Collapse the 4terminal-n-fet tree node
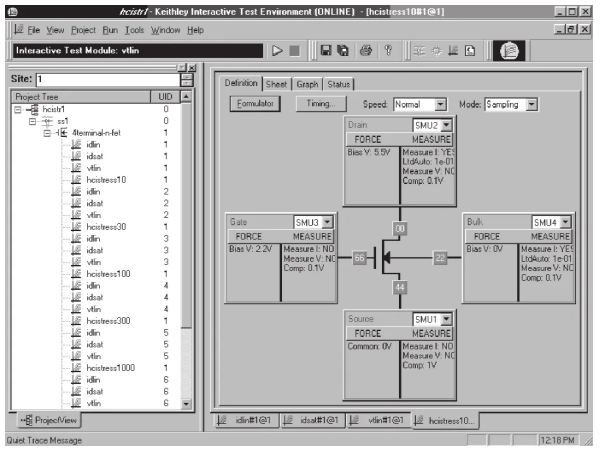 [46, 133]
